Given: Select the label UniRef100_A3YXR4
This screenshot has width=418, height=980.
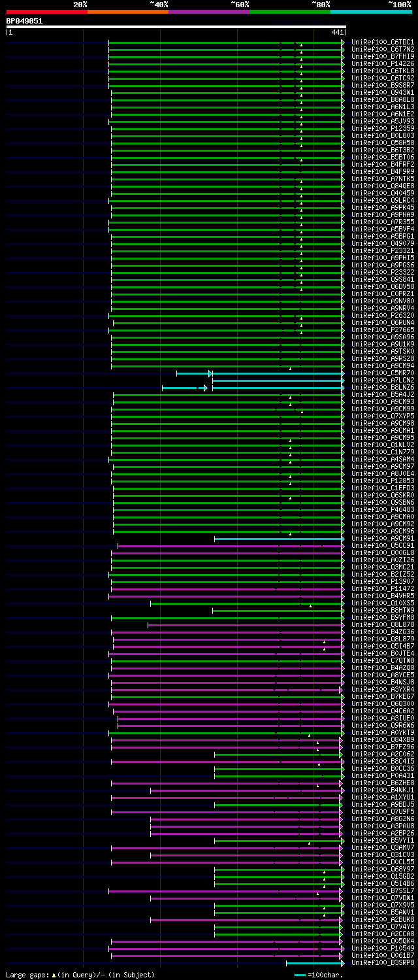Looking at the screenshot, I should click(x=383, y=690).
